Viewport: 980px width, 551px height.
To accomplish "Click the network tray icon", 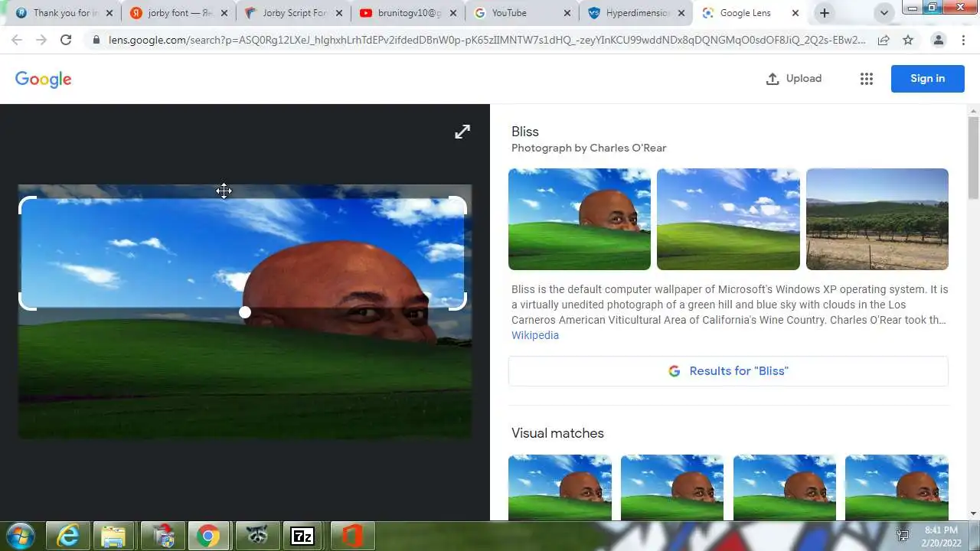I will (903, 536).
